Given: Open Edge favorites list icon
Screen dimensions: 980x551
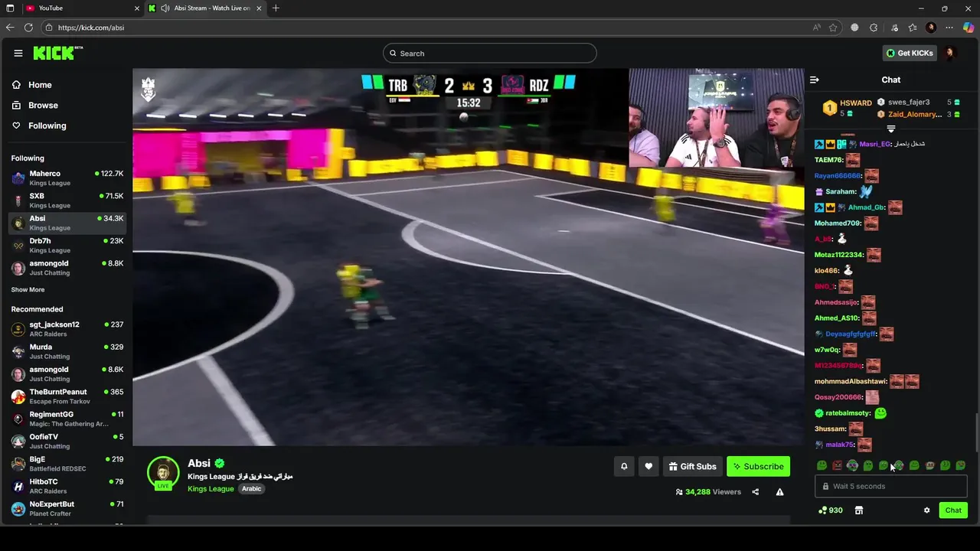Looking at the screenshot, I should [913, 28].
